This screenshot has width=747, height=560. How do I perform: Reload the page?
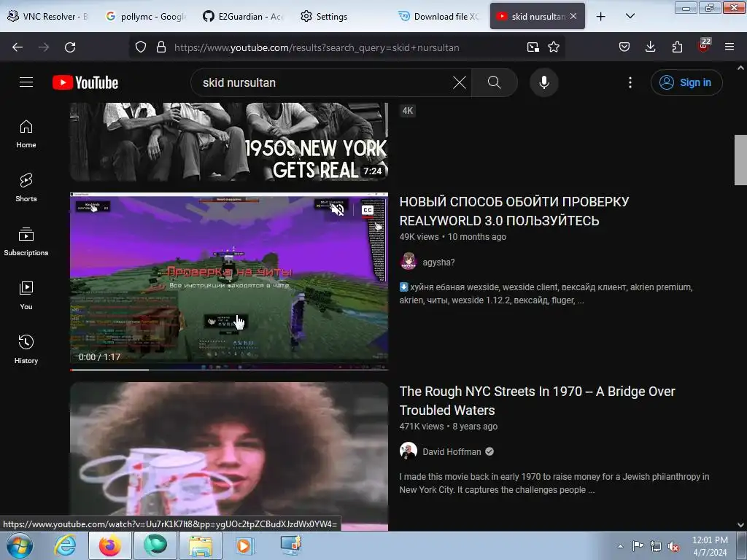(70, 47)
